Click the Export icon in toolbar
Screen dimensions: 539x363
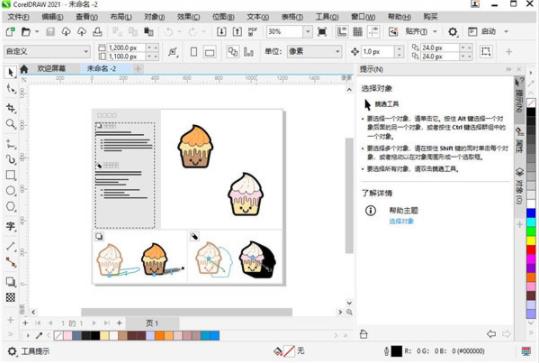237,32
